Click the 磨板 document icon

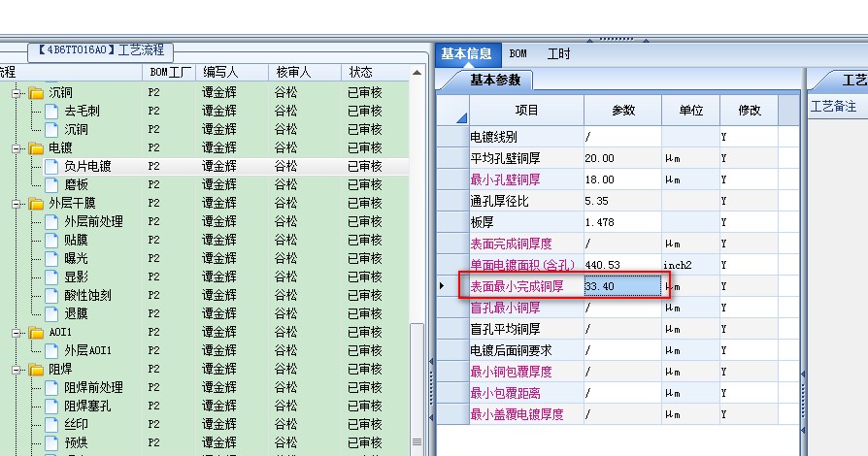click(x=51, y=185)
